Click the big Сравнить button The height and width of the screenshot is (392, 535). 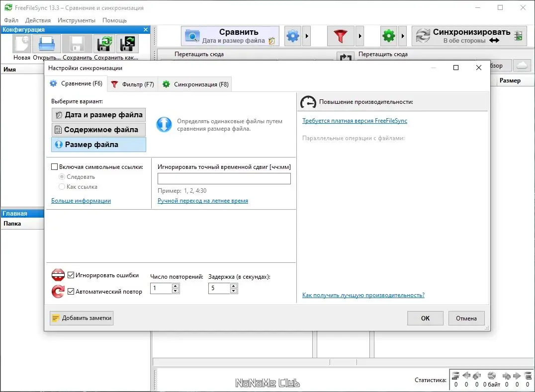[x=230, y=36]
